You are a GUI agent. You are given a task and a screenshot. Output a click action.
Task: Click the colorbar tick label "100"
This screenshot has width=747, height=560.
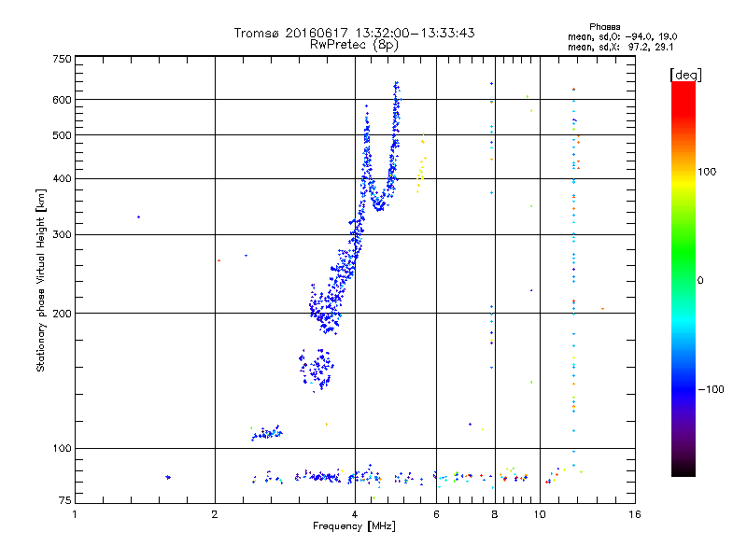tap(707, 172)
